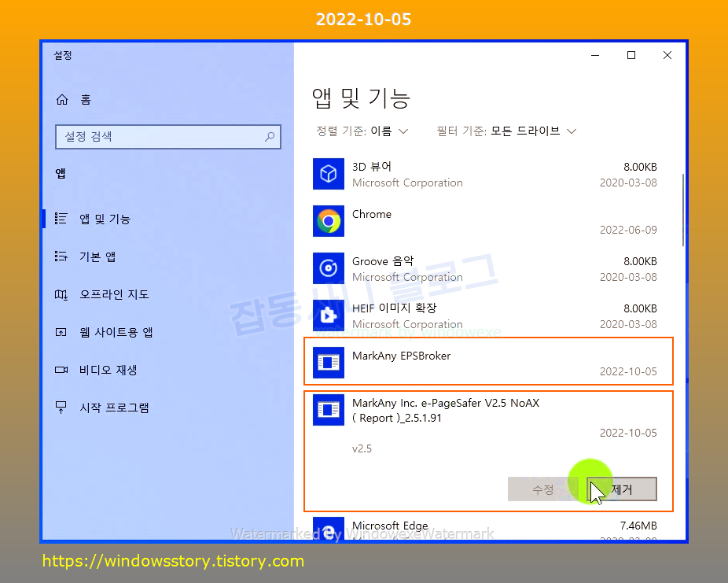Select the Microsoft Edge entry name
The image size is (728, 583).
pyautogui.click(x=390, y=526)
